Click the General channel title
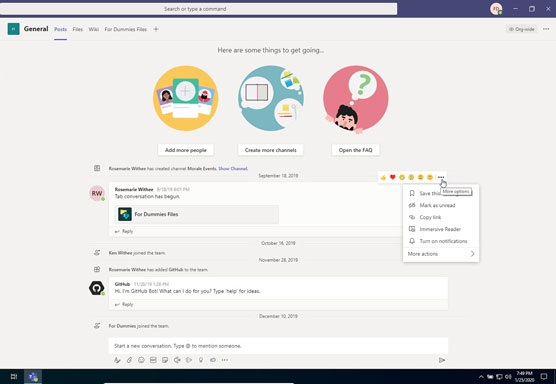Image resolution: width=556 pixels, height=384 pixels. 36,29
